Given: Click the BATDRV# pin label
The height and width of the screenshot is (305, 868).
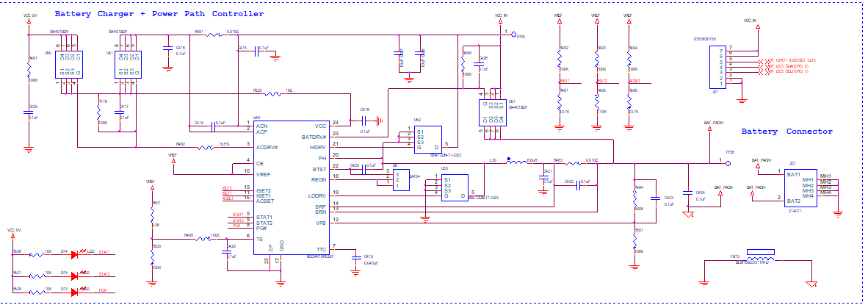Looking at the screenshot, I should (314, 136).
